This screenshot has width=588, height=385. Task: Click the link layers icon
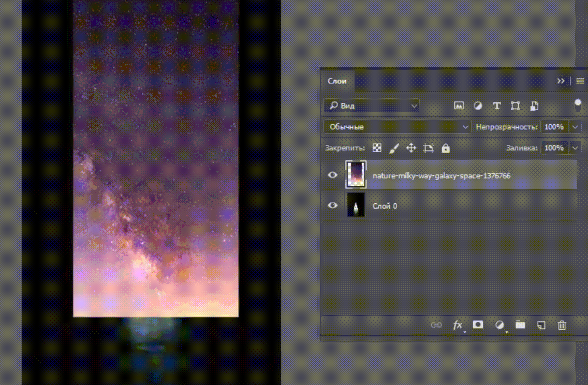pyautogui.click(x=436, y=324)
